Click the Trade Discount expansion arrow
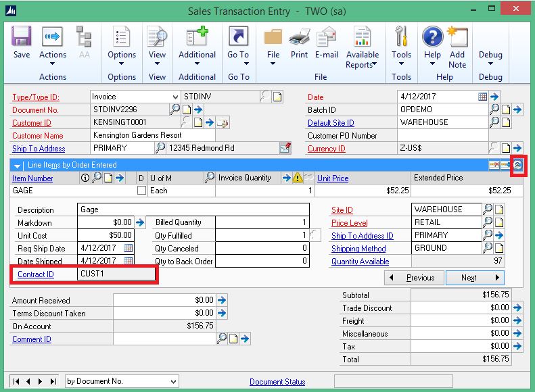 tap(517, 308)
